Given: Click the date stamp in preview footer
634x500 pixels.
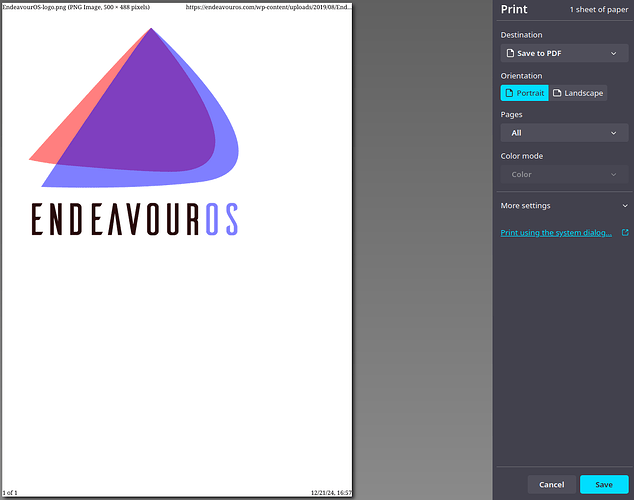Looking at the screenshot, I should (331, 493).
